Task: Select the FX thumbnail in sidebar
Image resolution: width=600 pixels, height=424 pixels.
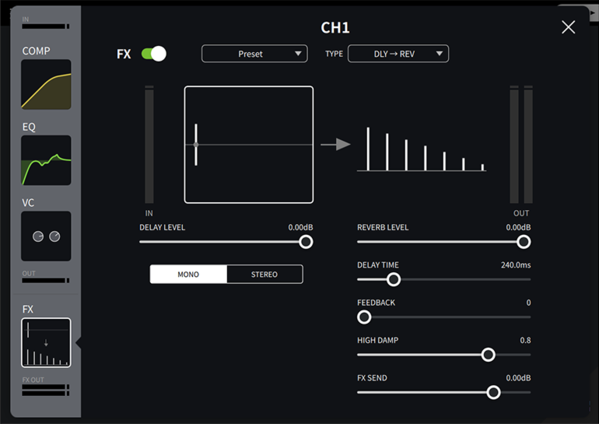Action: coord(46,343)
